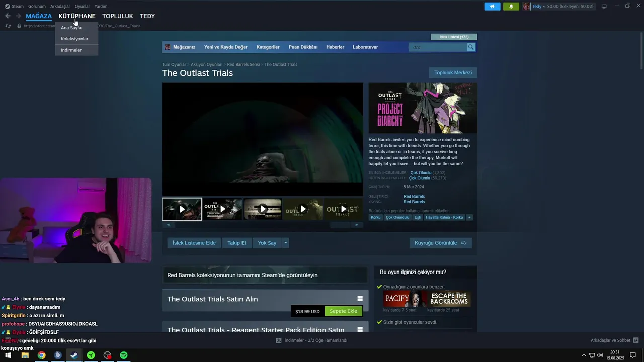Viewport: 644px width, 362px height.
Task: Click the Çok Oyunculu tag
Action: coord(397,217)
